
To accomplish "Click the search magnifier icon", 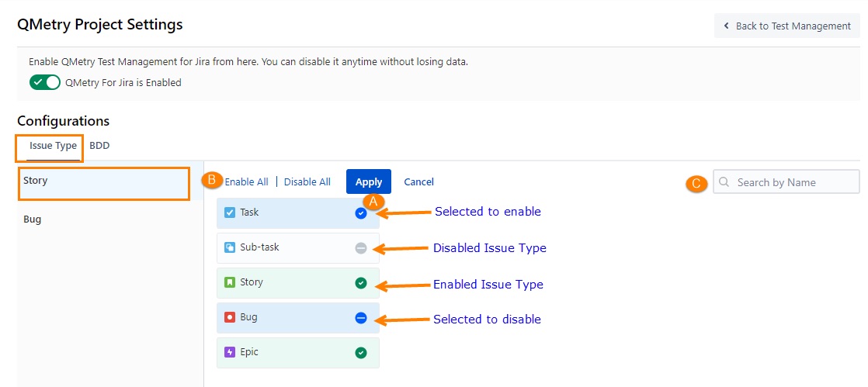I will click(724, 182).
